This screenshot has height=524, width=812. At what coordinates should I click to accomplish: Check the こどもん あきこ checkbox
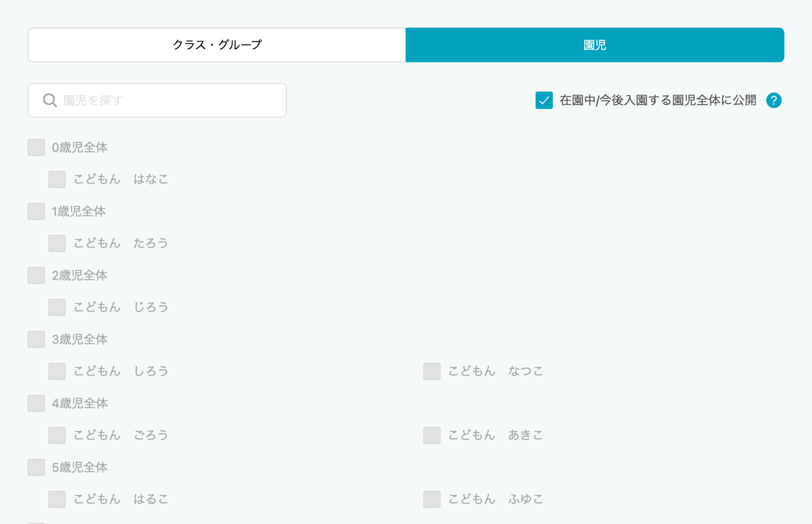tap(432, 436)
